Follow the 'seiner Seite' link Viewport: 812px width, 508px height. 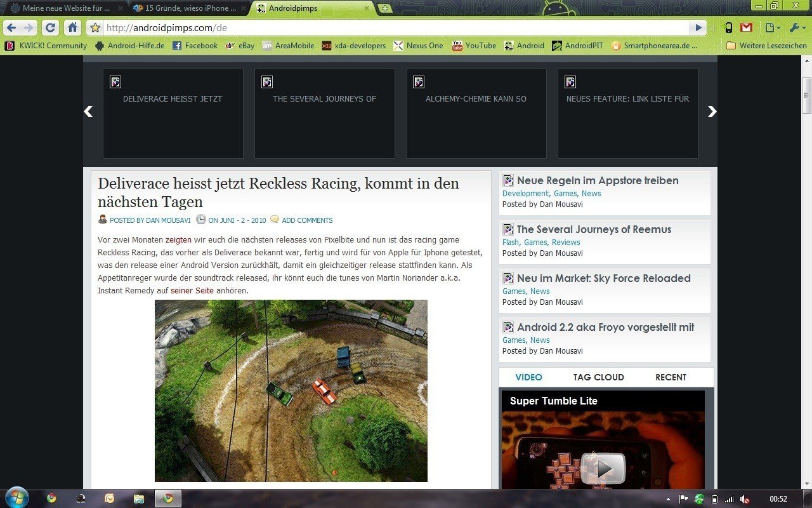[x=192, y=291]
